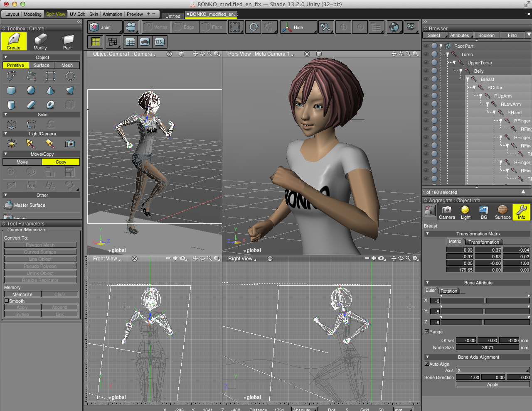Switch to the Split View tab
Image resolution: width=532 pixels, height=411 pixels.
tap(55, 14)
